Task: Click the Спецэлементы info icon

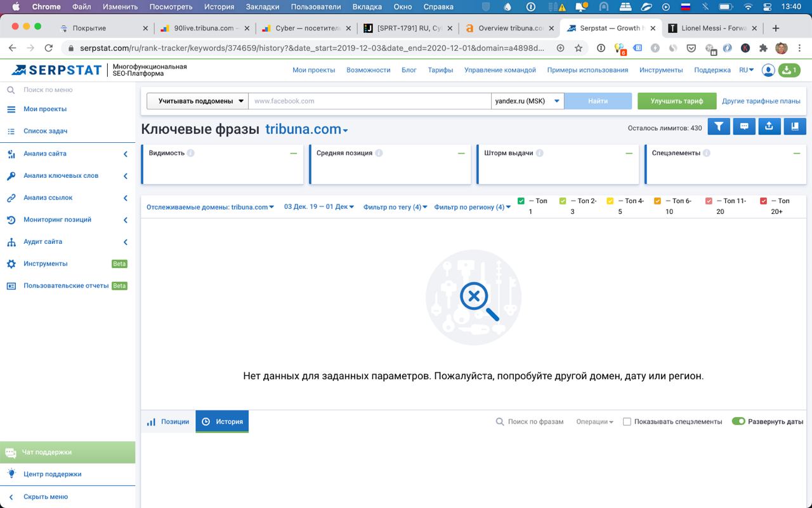Action: point(707,153)
